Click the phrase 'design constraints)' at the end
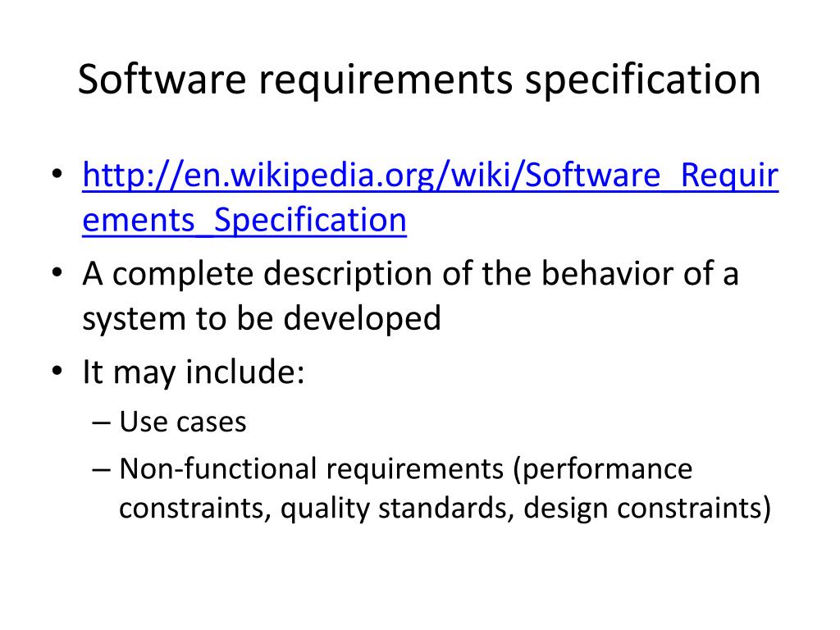This screenshot has width=840, height=630. click(647, 509)
